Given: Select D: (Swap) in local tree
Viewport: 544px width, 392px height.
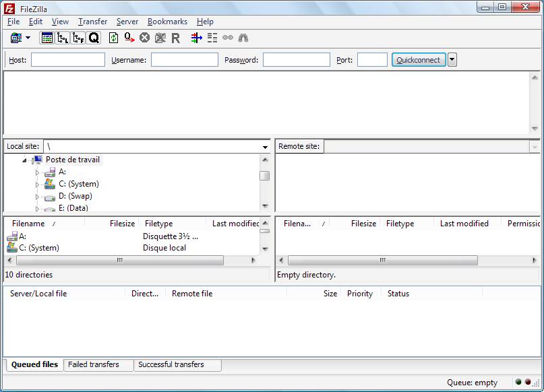Looking at the screenshot, I should pos(75,196).
